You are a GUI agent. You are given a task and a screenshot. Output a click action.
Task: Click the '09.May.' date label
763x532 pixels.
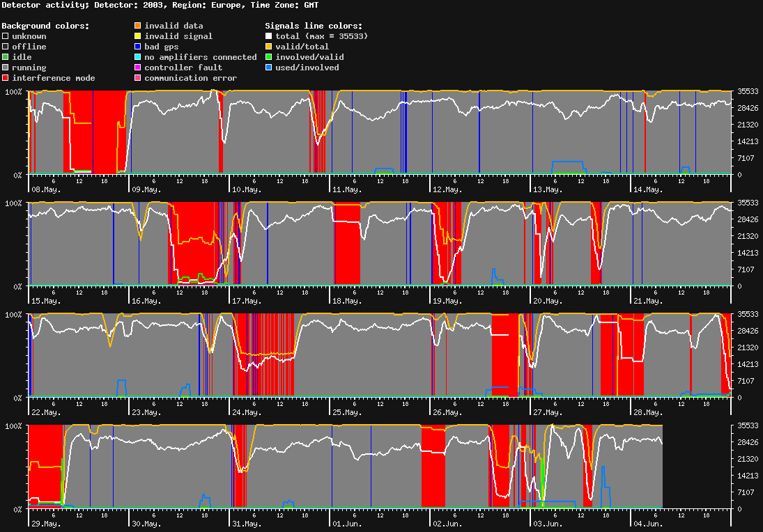[x=146, y=189]
